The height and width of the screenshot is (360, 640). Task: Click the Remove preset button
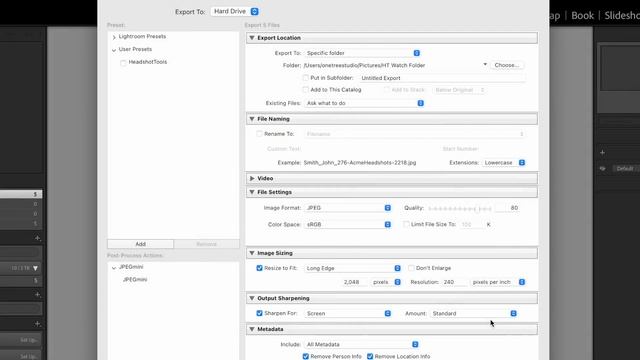coord(207,244)
